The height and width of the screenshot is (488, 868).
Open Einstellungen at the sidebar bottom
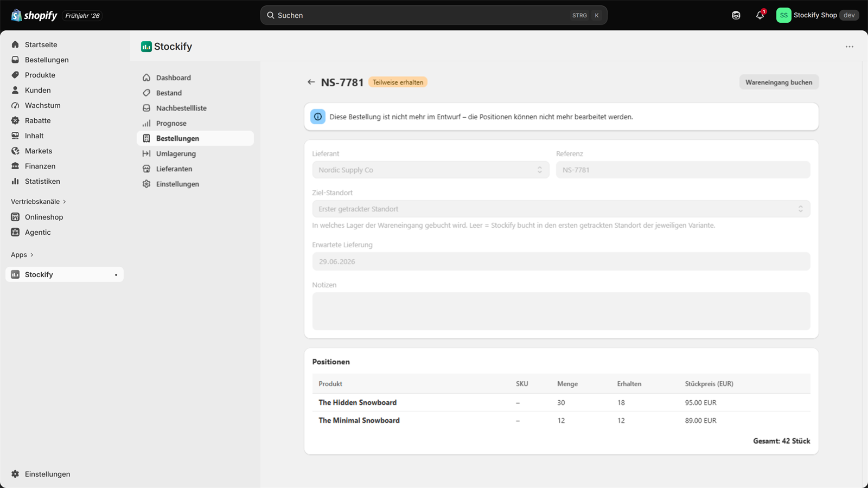click(65, 474)
